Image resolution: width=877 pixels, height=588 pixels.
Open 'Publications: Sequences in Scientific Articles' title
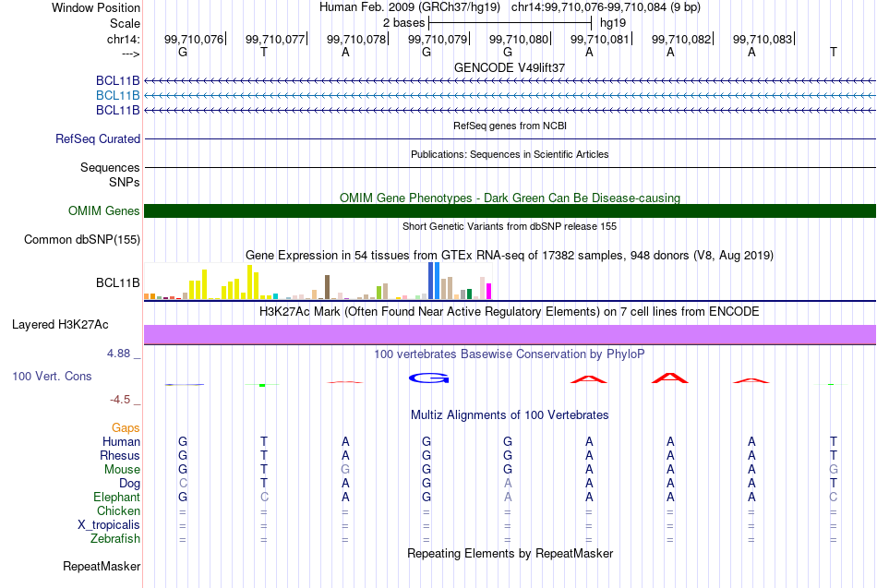point(510,154)
